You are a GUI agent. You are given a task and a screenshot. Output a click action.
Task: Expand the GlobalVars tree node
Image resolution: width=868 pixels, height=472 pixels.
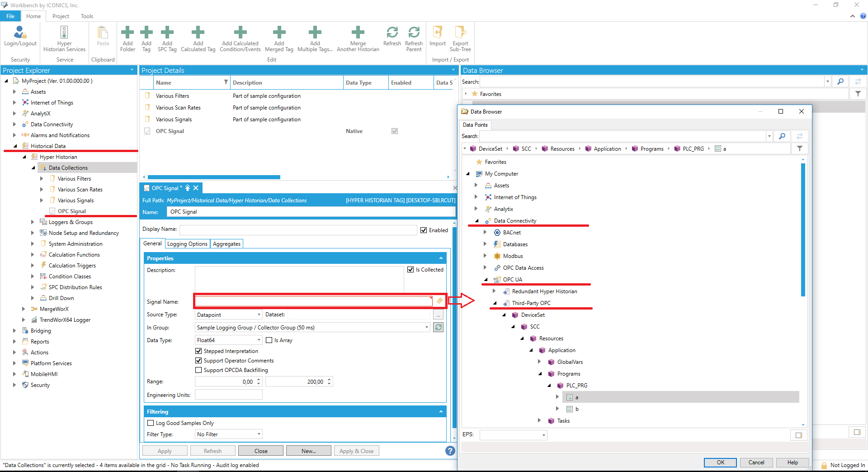539,362
